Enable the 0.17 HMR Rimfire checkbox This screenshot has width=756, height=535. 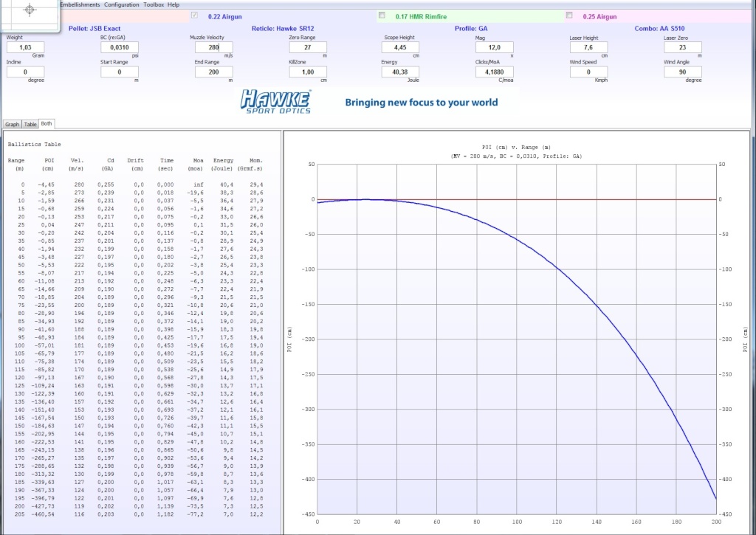tap(382, 15)
